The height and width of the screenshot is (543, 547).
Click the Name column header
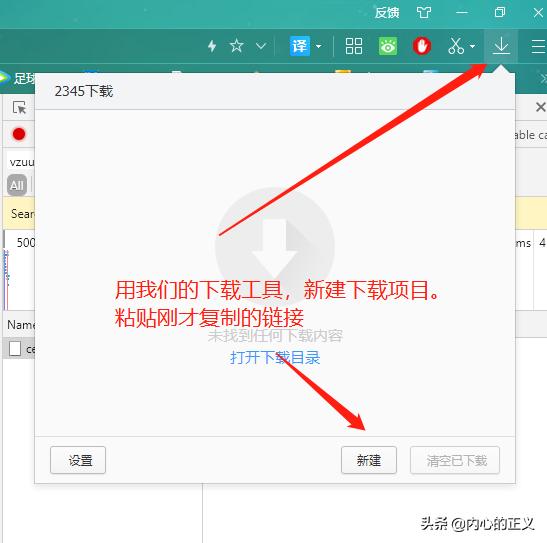point(21,325)
